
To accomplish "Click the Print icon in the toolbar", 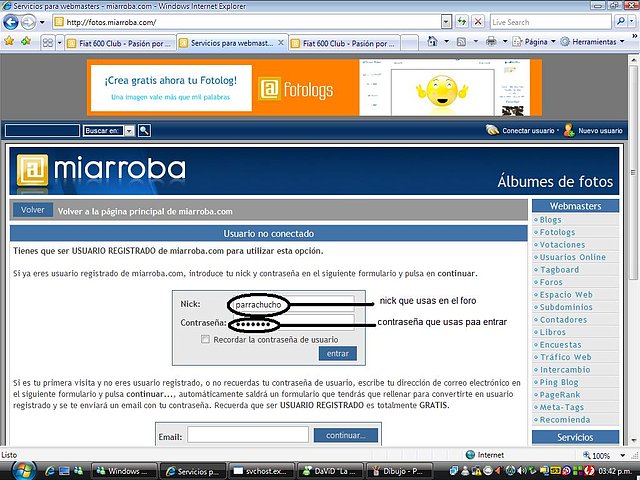I will click(491, 42).
